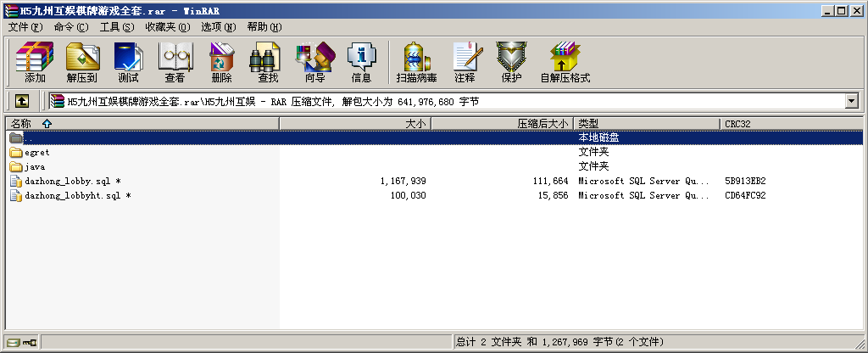Open the File (文件) menu
Image resolution: width=868 pixels, height=353 pixels.
24,27
